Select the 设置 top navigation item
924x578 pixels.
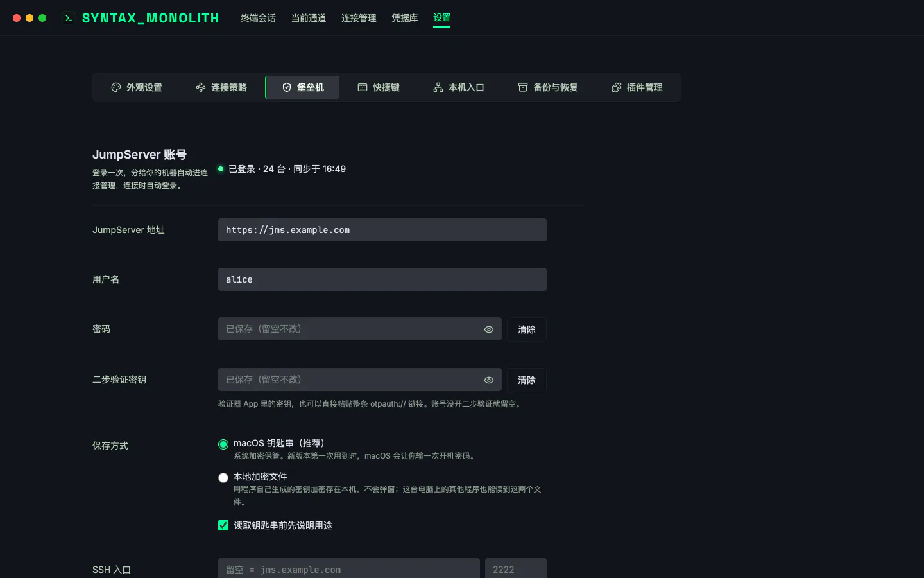tap(442, 18)
